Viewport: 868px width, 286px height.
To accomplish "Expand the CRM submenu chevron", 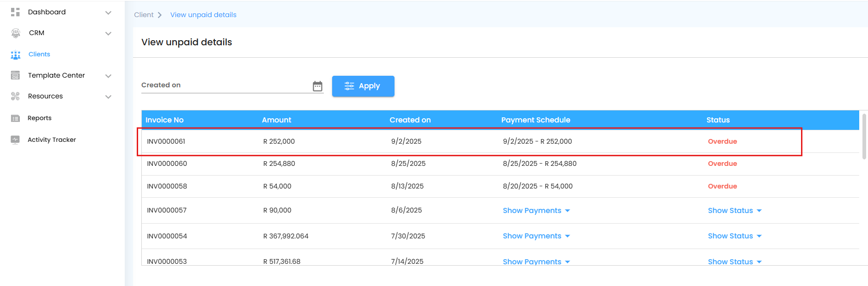I will [x=108, y=33].
